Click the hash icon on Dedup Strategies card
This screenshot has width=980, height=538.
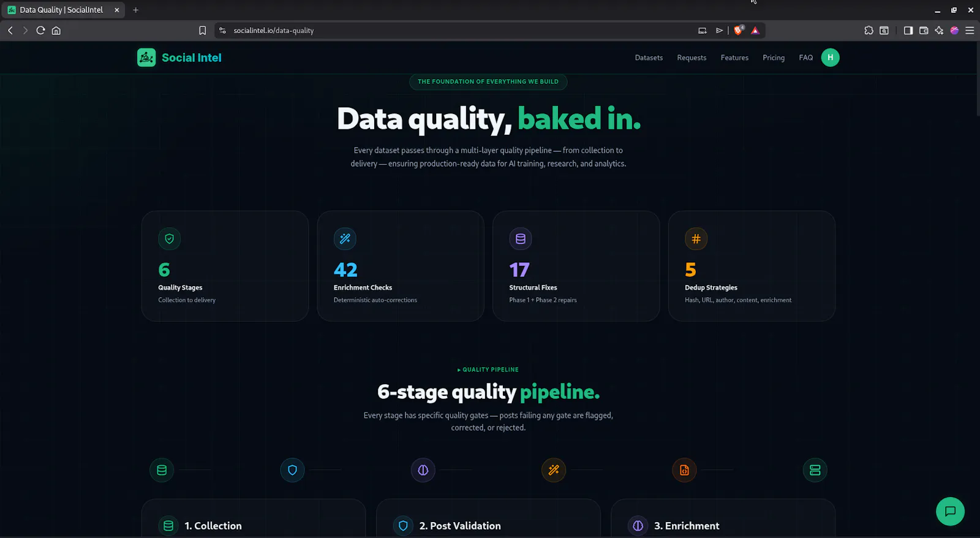[696, 239]
